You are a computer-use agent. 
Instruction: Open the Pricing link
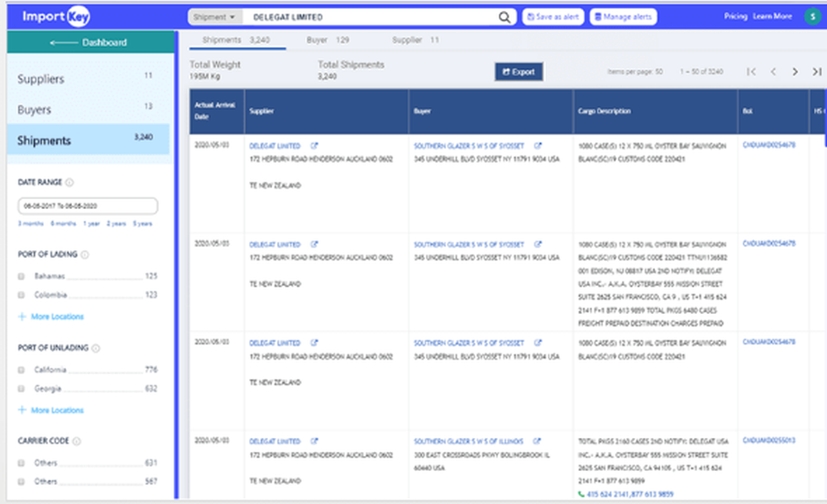(x=736, y=17)
